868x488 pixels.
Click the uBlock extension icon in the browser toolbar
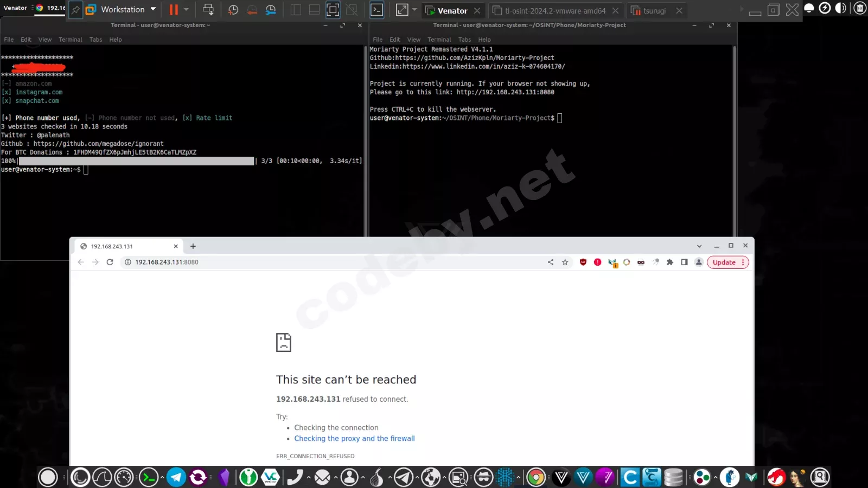(582, 262)
